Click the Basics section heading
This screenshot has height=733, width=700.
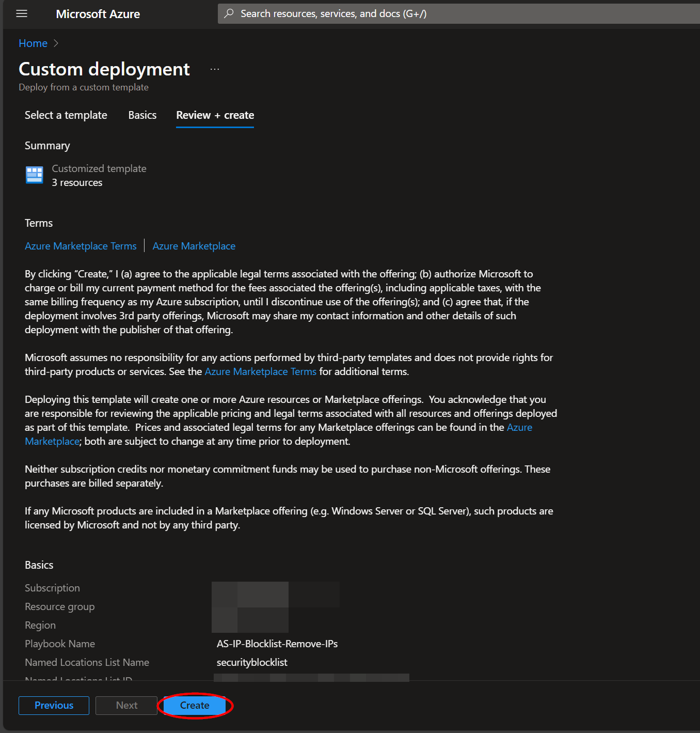pyautogui.click(x=39, y=565)
